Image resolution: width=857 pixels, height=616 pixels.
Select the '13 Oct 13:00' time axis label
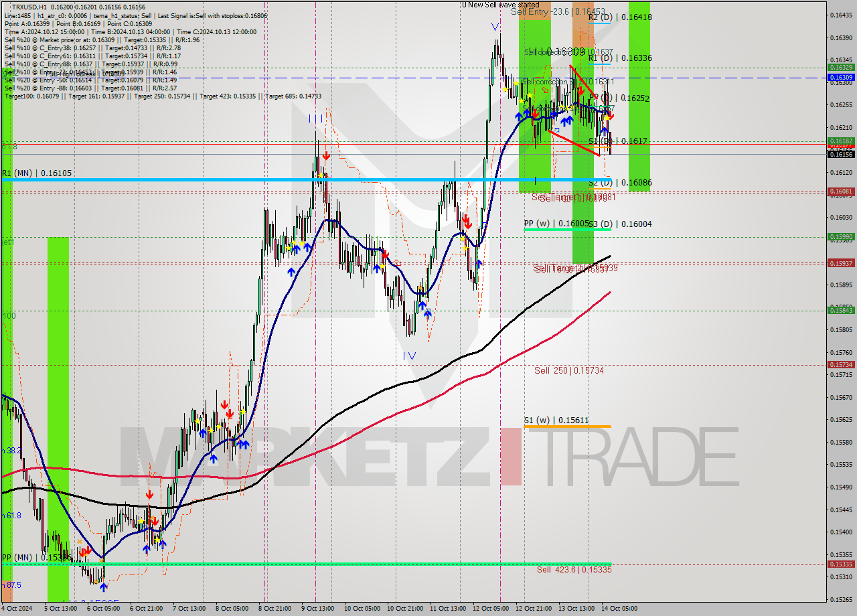(576, 609)
